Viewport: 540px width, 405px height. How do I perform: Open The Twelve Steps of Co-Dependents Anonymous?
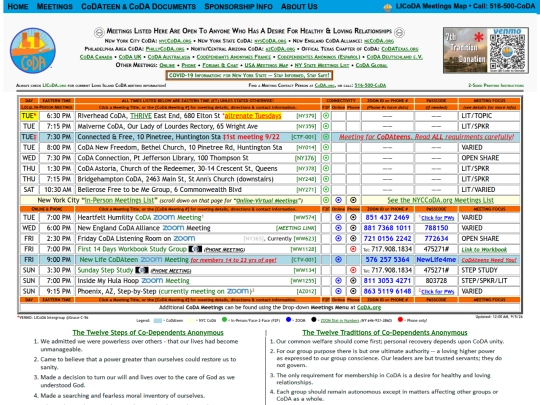148,332
